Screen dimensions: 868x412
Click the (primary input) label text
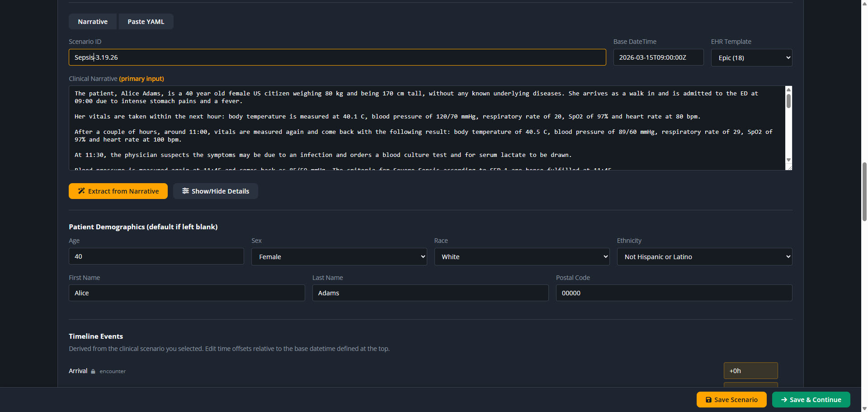[x=142, y=79]
